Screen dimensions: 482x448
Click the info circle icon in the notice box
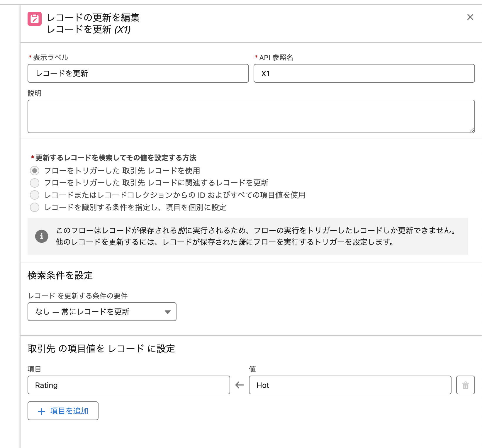[42, 236]
